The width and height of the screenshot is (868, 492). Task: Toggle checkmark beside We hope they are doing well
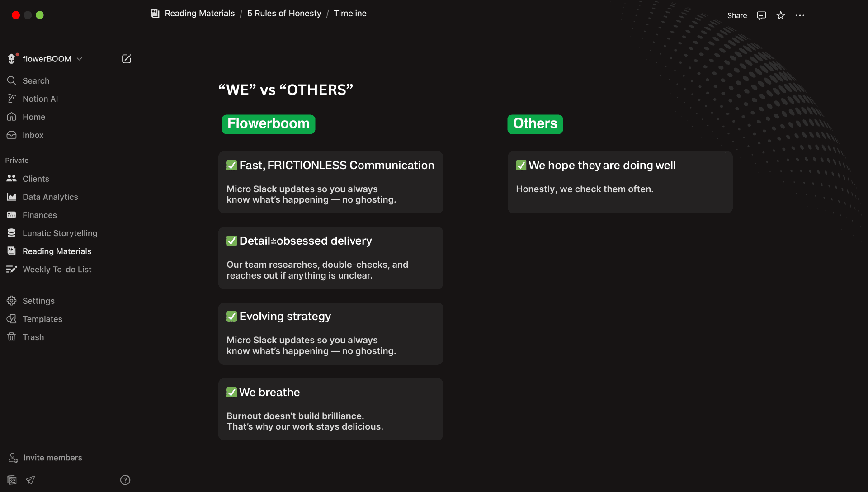(521, 166)
